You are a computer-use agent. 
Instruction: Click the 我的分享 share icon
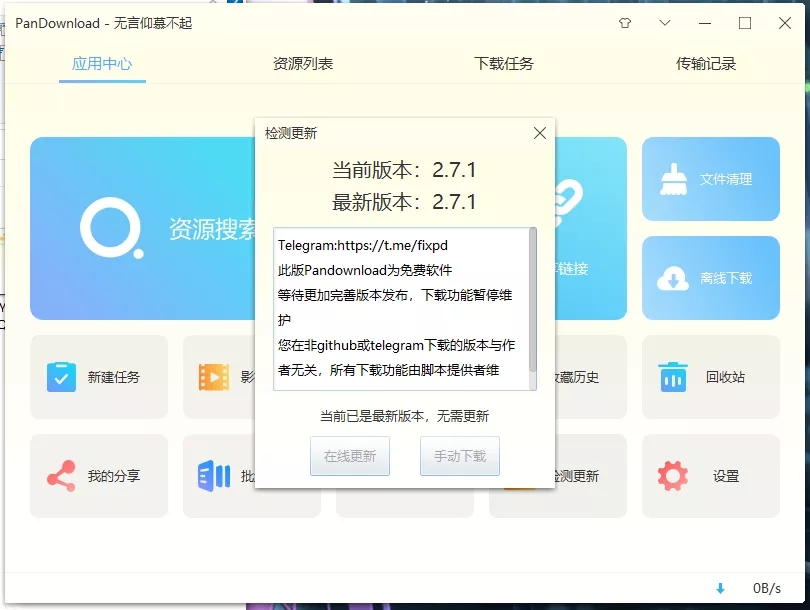[x=61, y=476]
